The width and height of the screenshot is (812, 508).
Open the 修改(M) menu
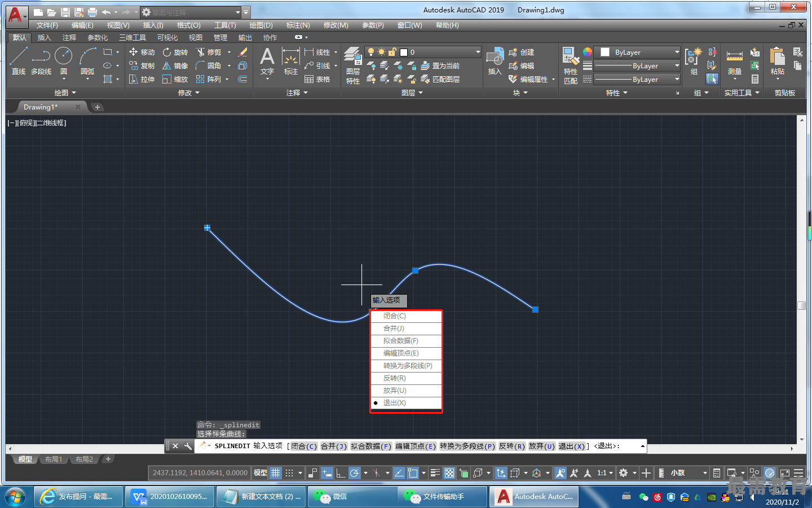(x=336, y=25)
